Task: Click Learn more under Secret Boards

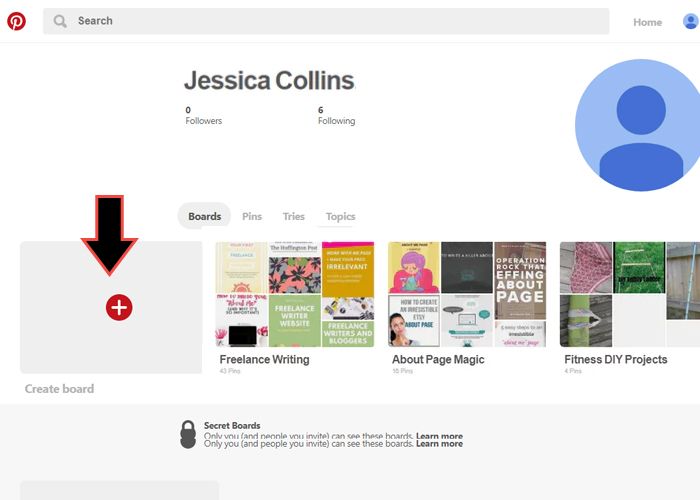Action: click(439, 443)
